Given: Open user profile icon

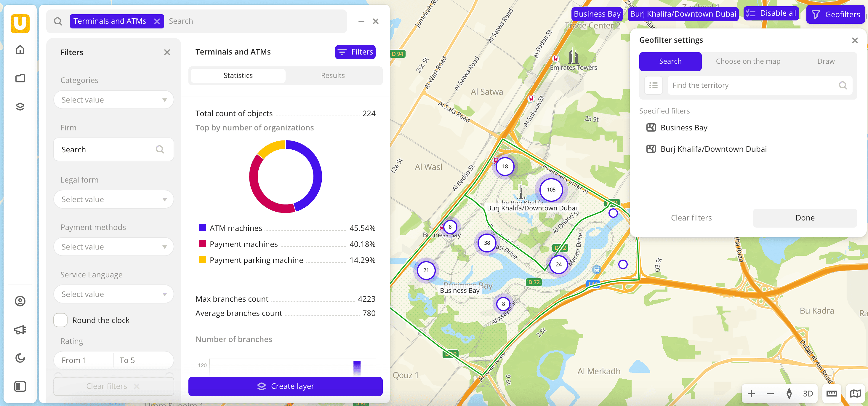Looking at the screenshot, I should [x=20, y=301].
